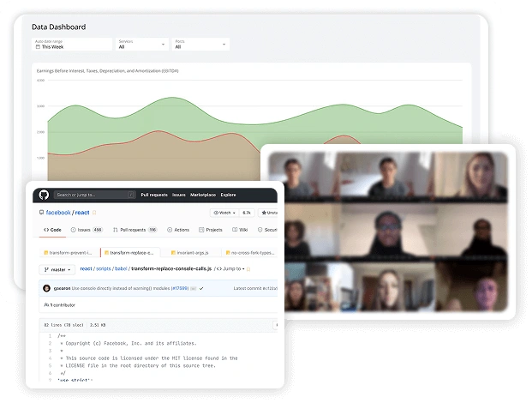Click gaearon's avatar in the commit row
The image size is (532, 403).
[x=45, y=288]
